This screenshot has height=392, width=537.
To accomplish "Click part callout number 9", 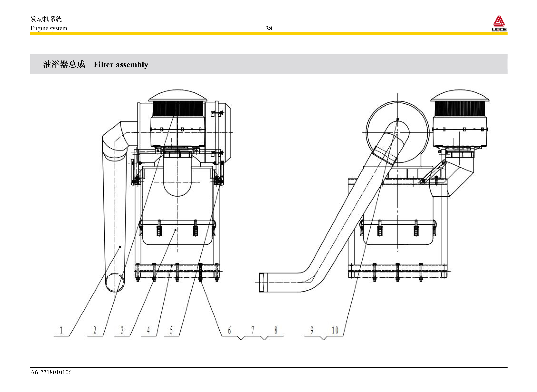I will (312, 330).
